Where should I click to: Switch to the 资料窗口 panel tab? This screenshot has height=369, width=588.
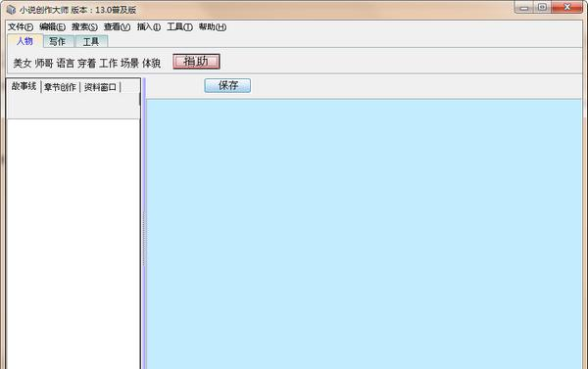[x=100, y=87]
